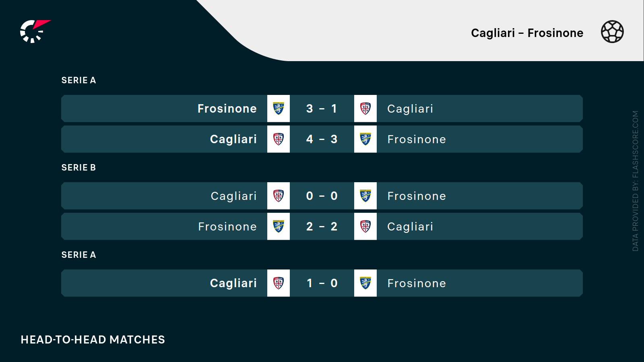This screenshot has height=362, width=644.
Task: Click the 3 - 1 score
Action: tap(322, 109)
